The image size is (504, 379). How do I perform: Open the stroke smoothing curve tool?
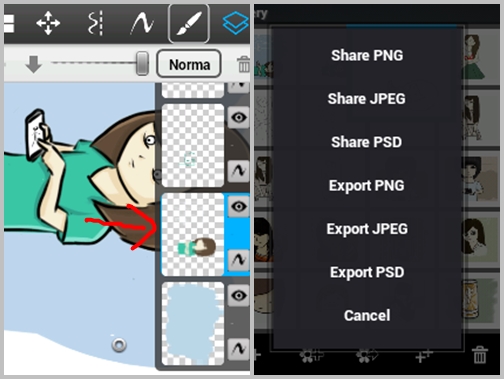pyautogui.click(x=142, y=23)
